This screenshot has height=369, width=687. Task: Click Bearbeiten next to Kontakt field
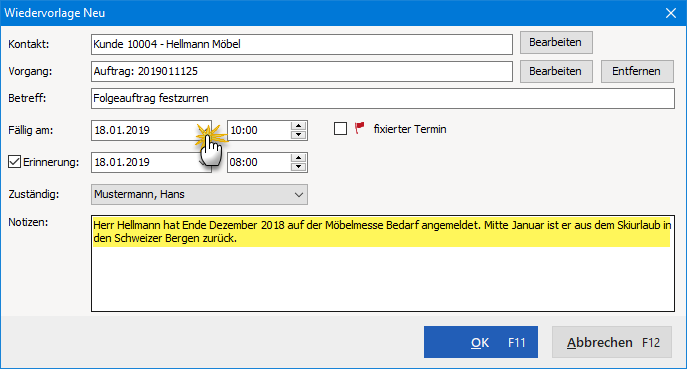click(x=556, y=43)
